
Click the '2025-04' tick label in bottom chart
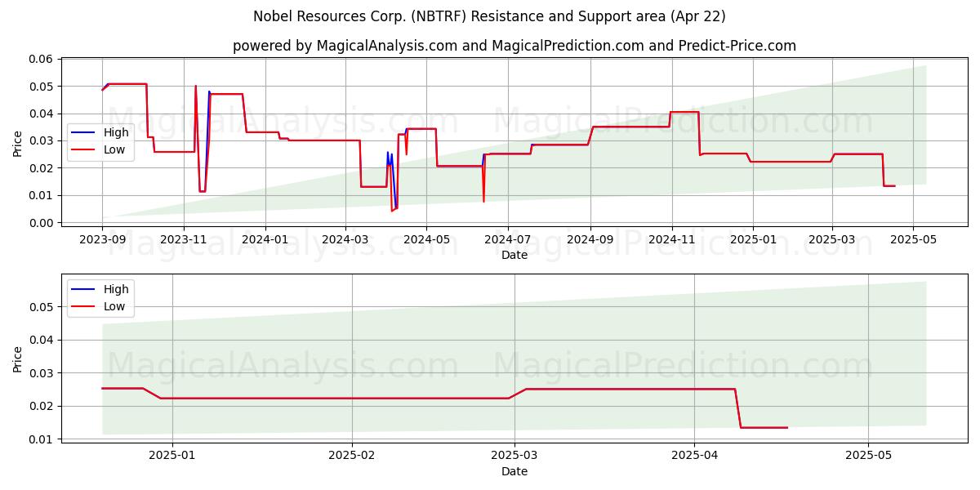694,457
